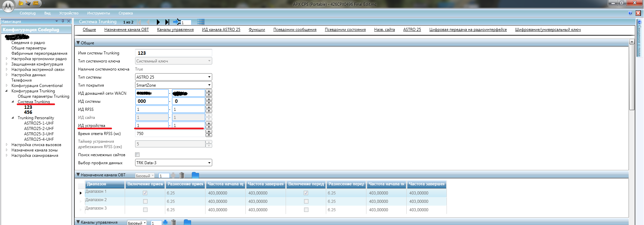The image size is (644, 225).
Task: Jump to Шифрование/универсальный ключ link
Action: tap(548, 30)
